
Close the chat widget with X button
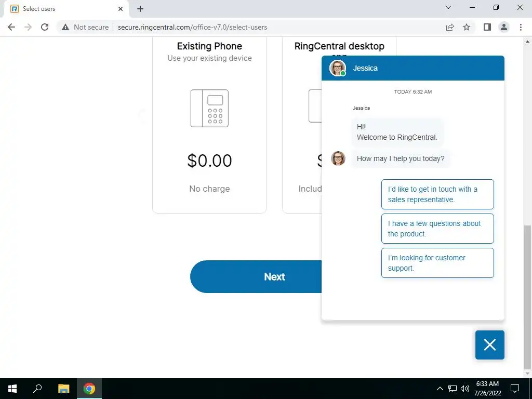click(x=489, y=345)
